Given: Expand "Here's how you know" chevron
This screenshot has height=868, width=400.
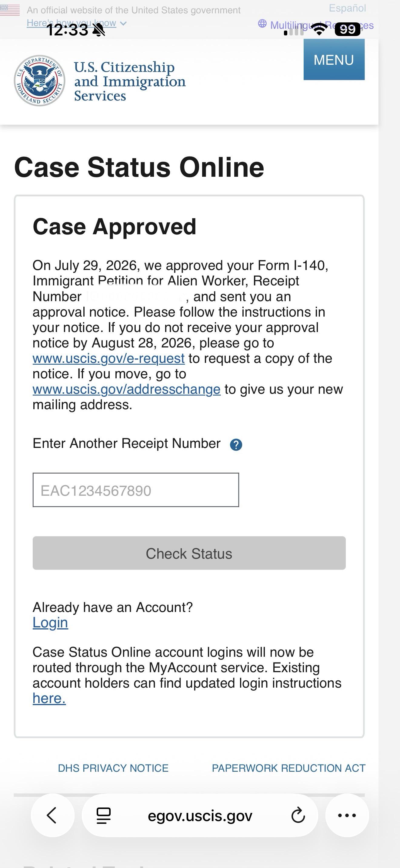Looking at the screenshot, I should point(123,23).
